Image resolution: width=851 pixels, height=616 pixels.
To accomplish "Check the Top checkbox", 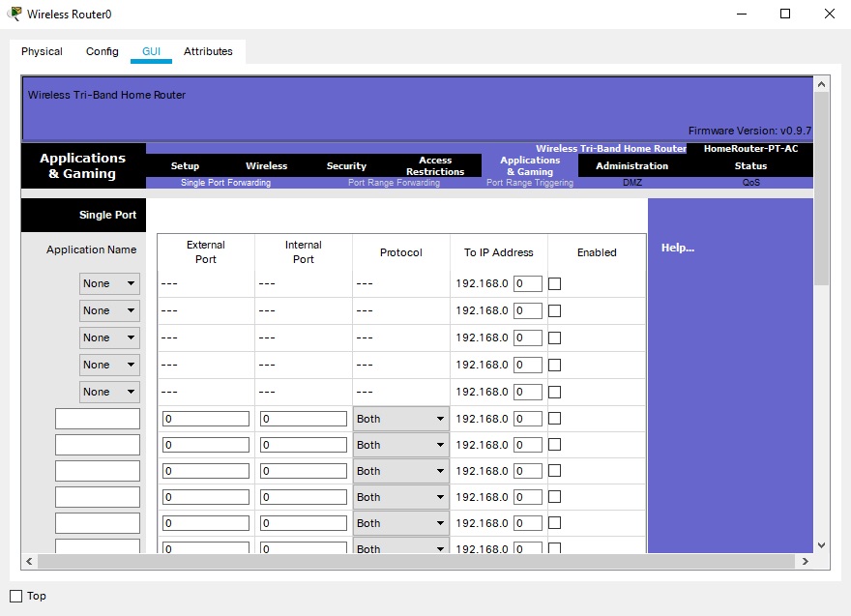I will click(15, 596).
